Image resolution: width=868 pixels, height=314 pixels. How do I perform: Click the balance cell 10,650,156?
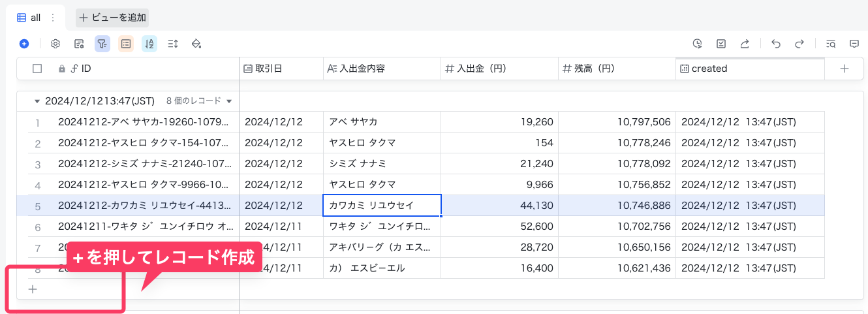tap(617, 247)
